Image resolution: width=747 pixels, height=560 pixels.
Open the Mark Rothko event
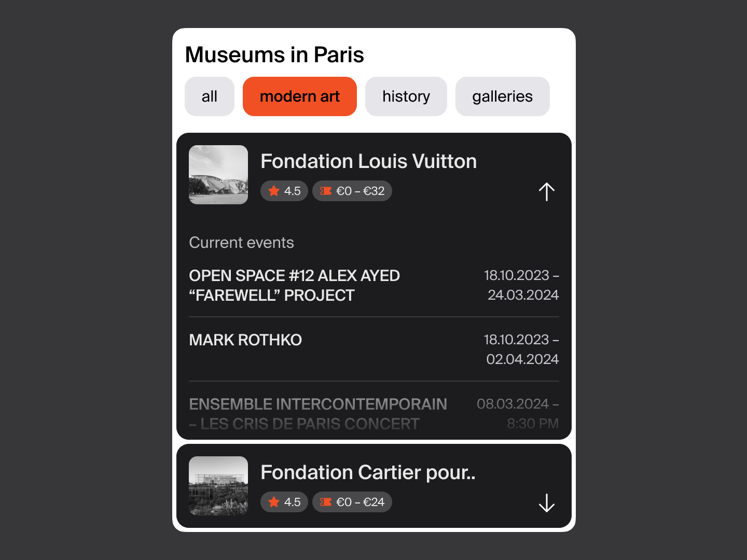[x=245, y=340]
